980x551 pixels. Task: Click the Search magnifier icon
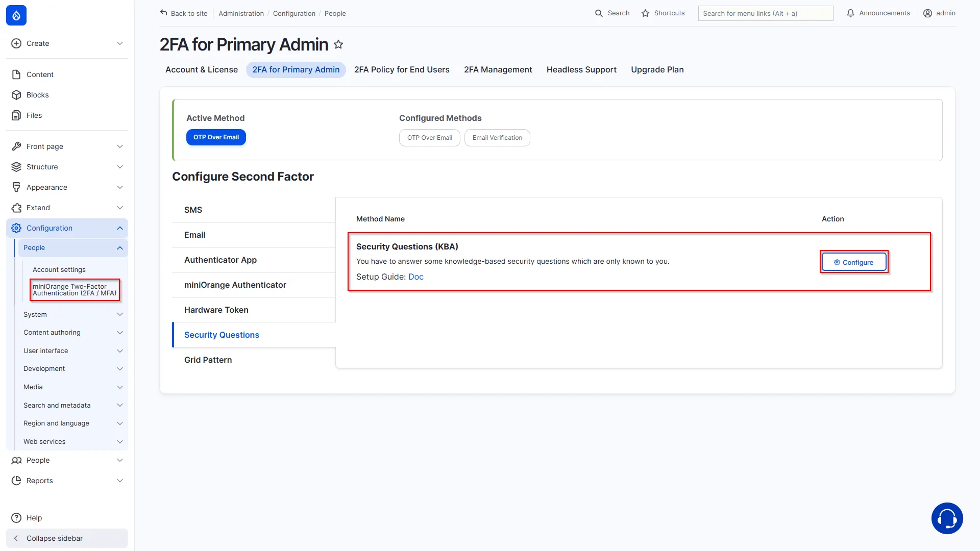[599, 13]
